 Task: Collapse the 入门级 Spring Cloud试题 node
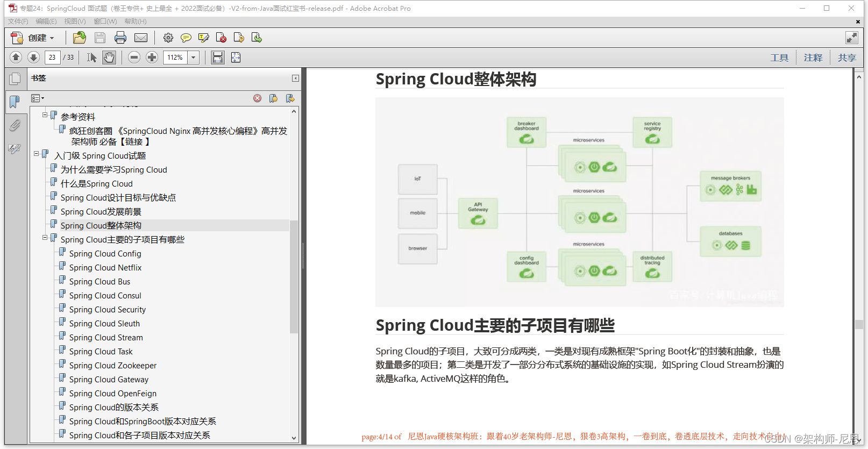(x=37, y=153)
